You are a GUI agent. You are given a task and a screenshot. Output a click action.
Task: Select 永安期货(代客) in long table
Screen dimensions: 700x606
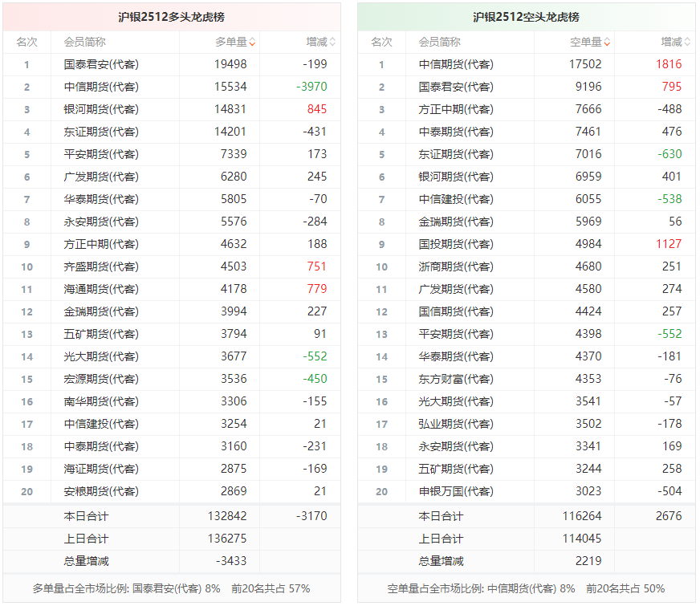(x=101, y=222)
